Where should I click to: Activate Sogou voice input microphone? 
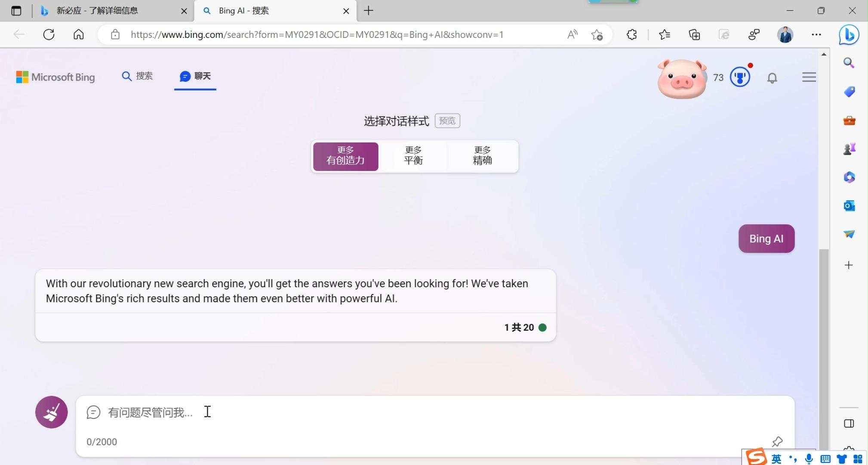[x=809, y=459]
